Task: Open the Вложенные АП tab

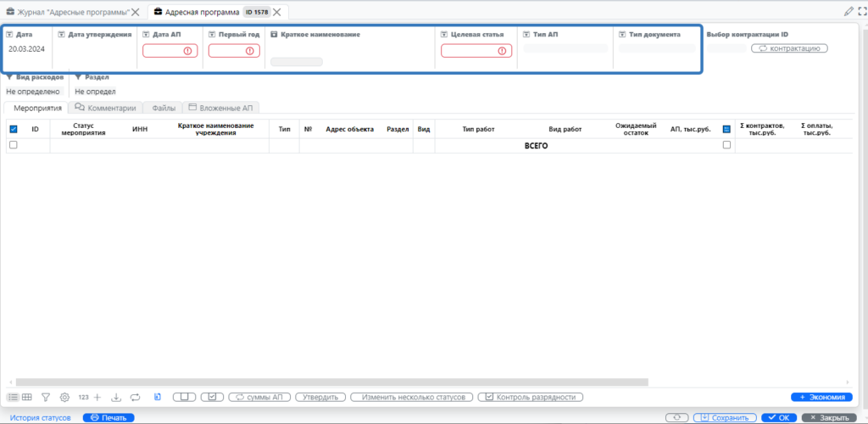Action: click(x=220, y=108)
